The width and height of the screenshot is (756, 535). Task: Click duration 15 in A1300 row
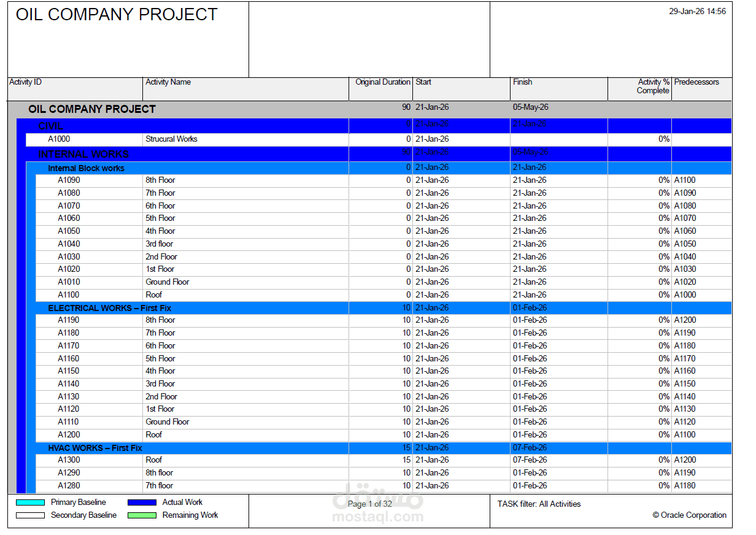pos(406,460)
